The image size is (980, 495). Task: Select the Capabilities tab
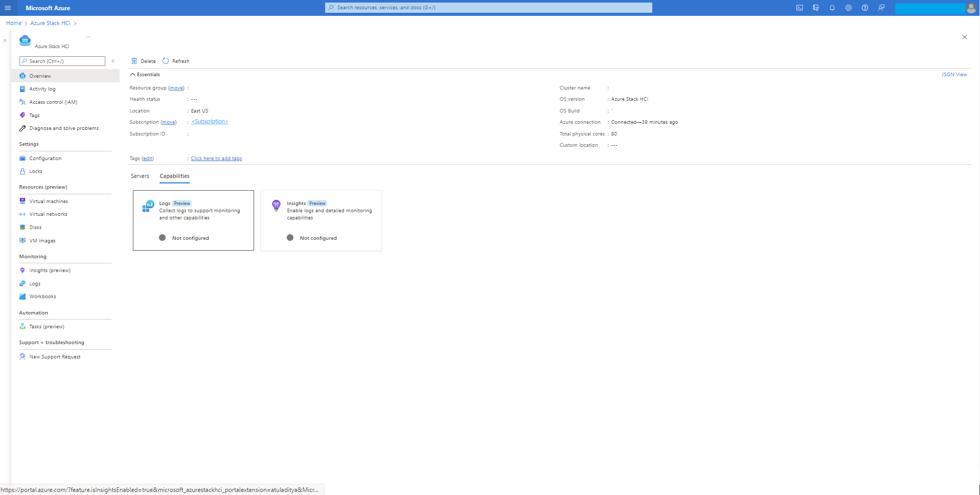point(174,176)
